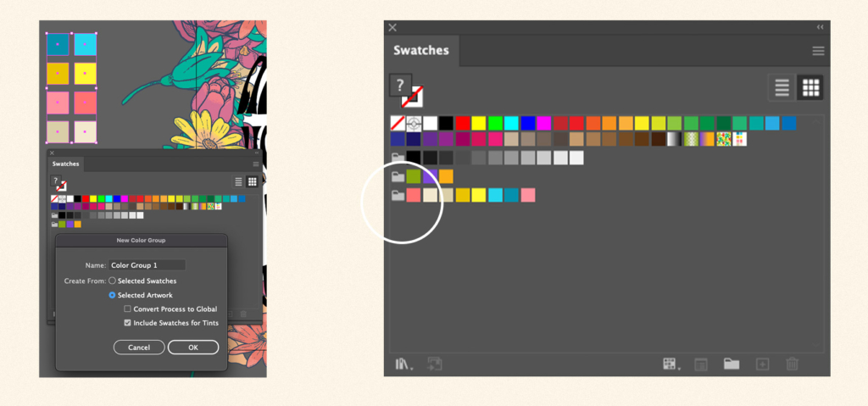Switch to list view in large Swatches panel
Screen dimensions: 868x406
pos(782,87)
